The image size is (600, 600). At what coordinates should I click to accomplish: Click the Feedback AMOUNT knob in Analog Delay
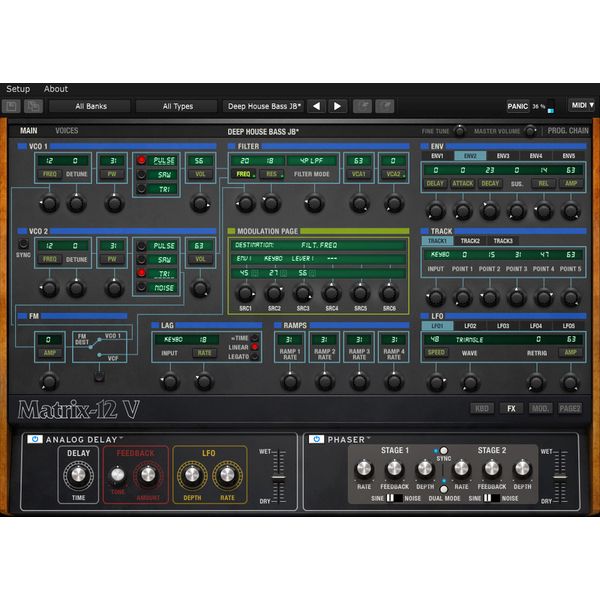click(x=148, y=475)
